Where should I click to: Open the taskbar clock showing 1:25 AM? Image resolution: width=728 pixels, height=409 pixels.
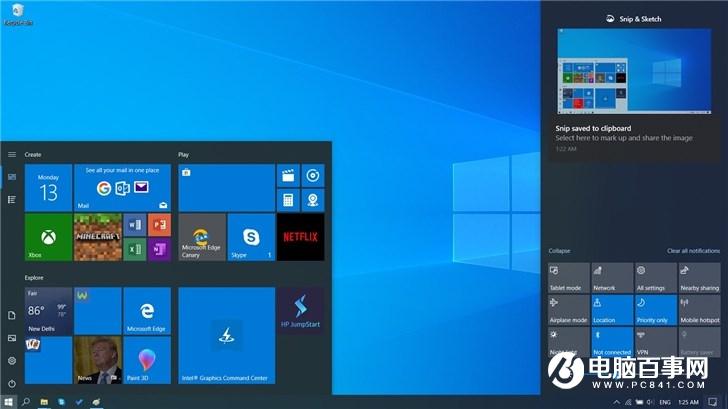click(x=688, y=402)
